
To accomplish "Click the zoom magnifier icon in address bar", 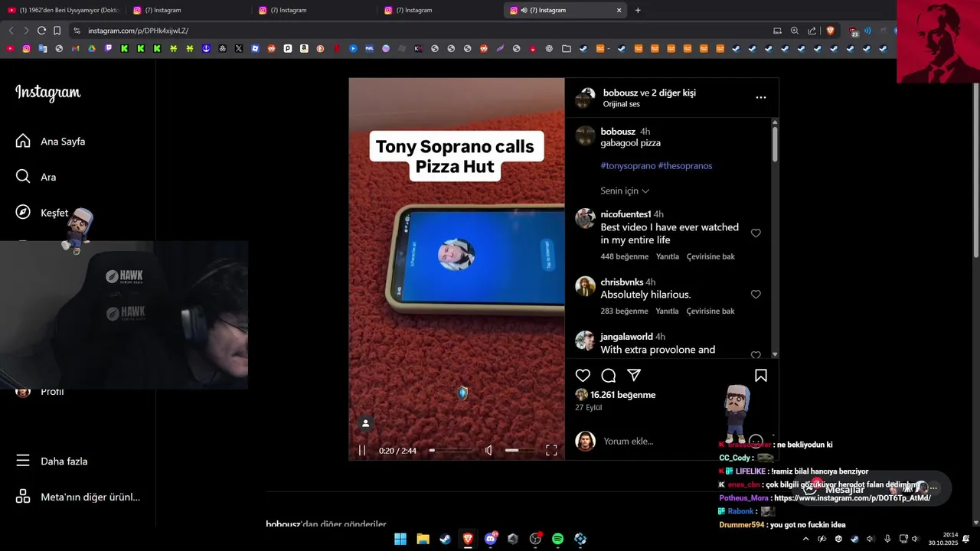I will [x=795, y=31].
